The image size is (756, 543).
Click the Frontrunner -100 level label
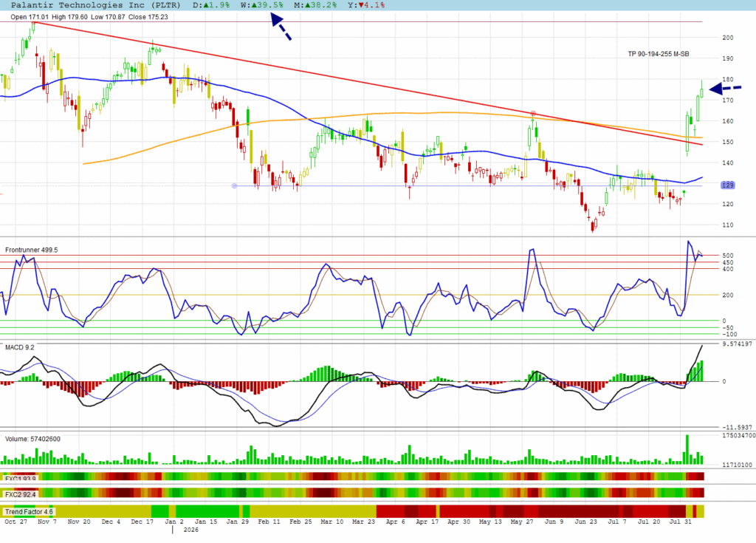[729, 335]
